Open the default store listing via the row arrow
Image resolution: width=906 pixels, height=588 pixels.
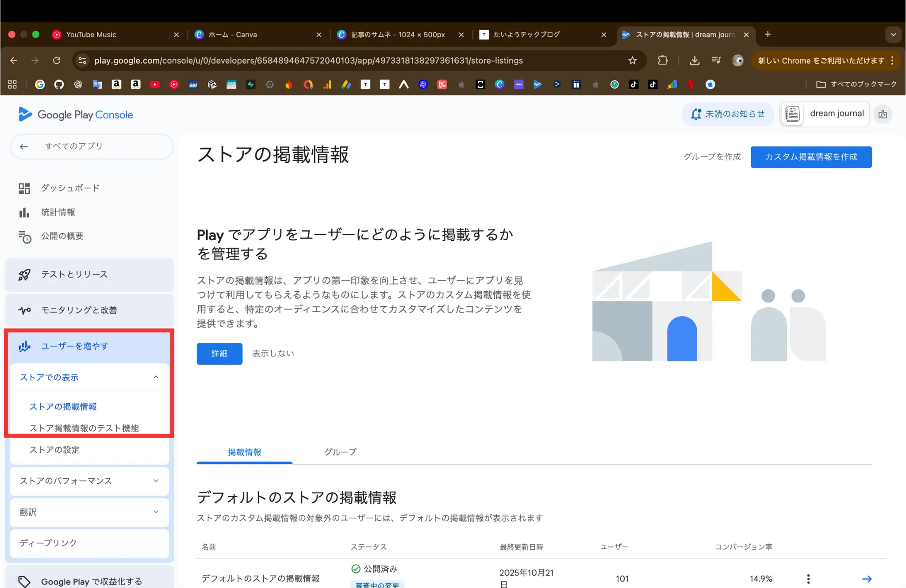pos(867,578)
